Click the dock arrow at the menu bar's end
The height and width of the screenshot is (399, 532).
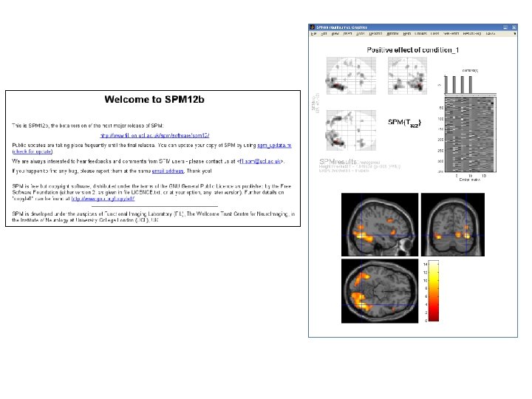pos(515,33)
